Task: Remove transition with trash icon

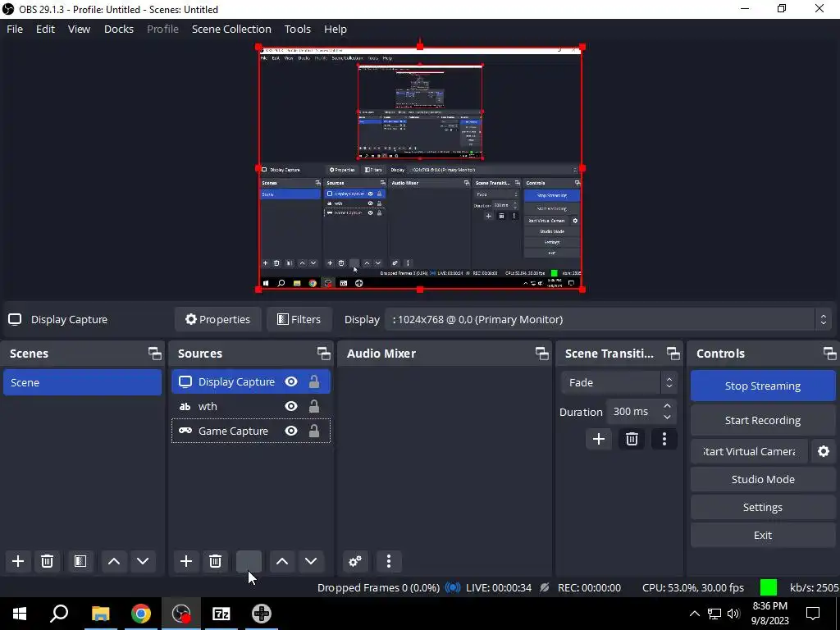Action: tap(632, 440)
